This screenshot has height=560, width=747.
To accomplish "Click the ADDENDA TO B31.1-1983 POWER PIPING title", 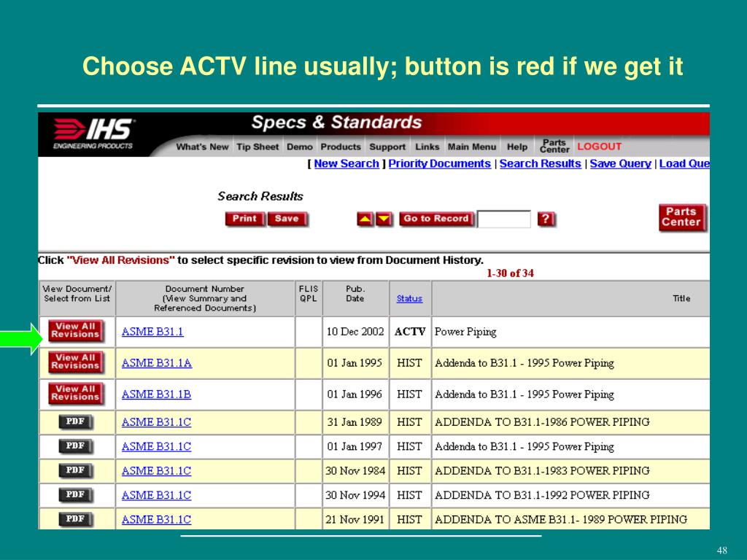I will [542, 470].
